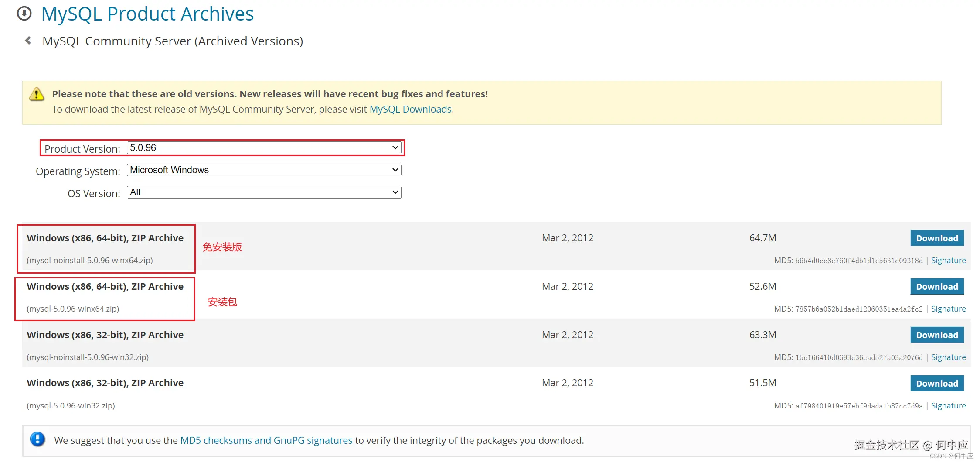Download the 51.5M win32 ZIP archive
Screen dimensions: 980x463
(937, 384)
